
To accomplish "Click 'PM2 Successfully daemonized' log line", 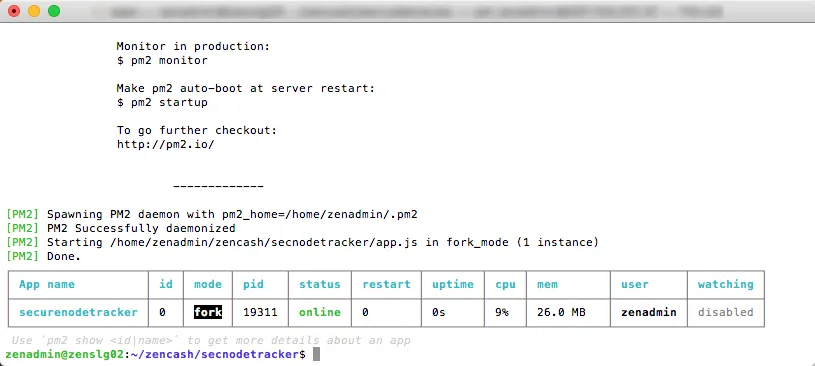I will (121, 228).
